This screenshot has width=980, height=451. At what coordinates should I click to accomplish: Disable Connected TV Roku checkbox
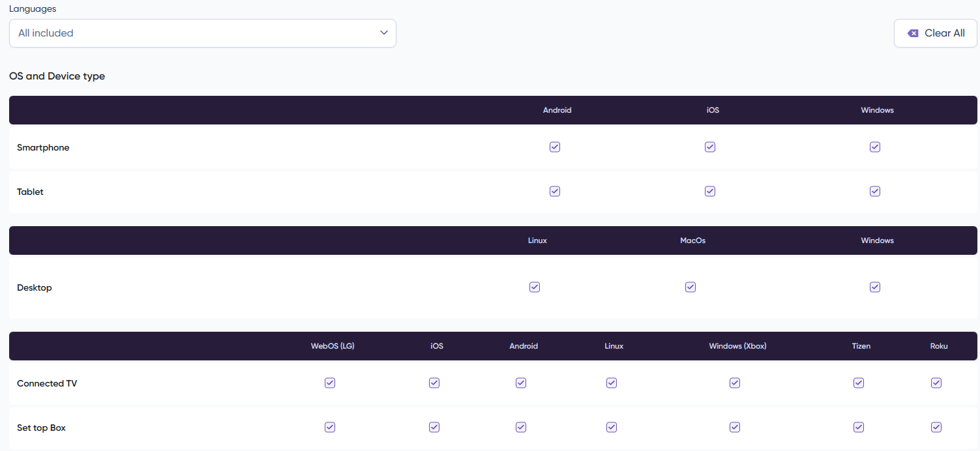click(936, 383)
